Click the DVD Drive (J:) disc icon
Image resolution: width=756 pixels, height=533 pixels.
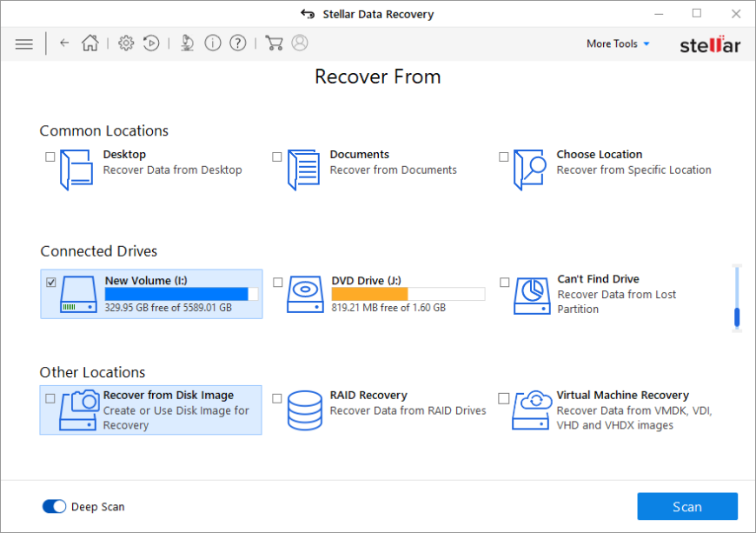pyautogui.click(x=305, y=294)
